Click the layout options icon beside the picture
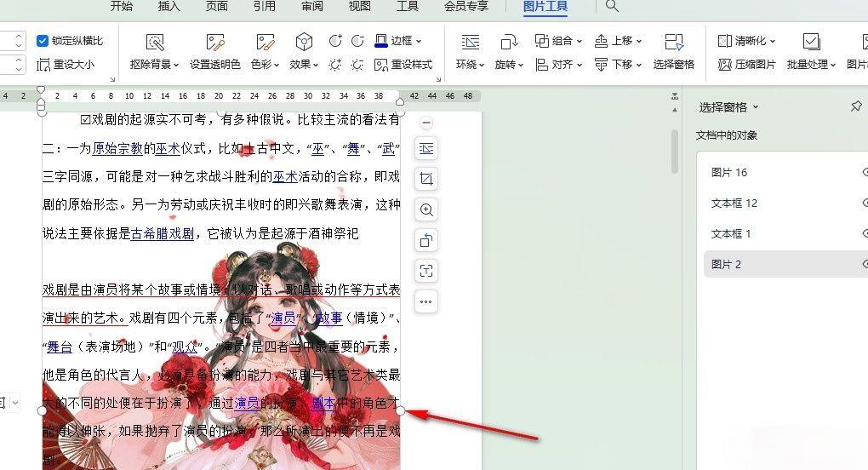Screen dimensions: 868x470 (x=426, y=148)
